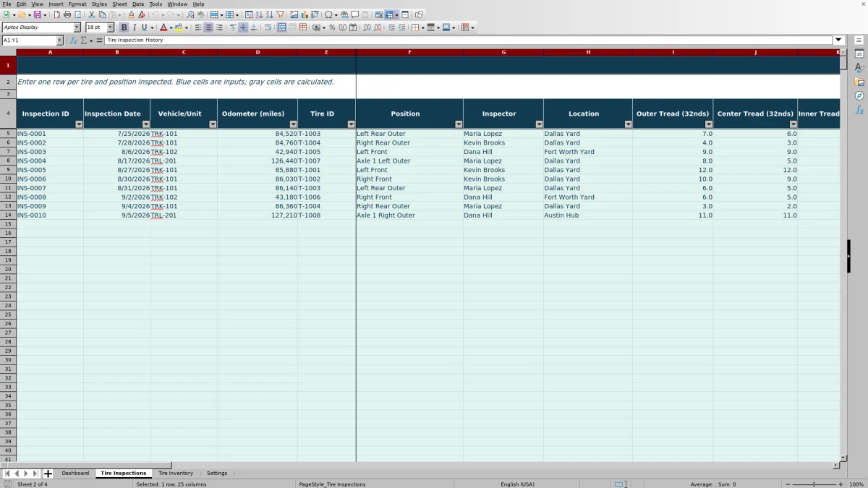Viewport: 868px width, 488px height.
Task: Run spelling check icon
Action: coord(200,14)
